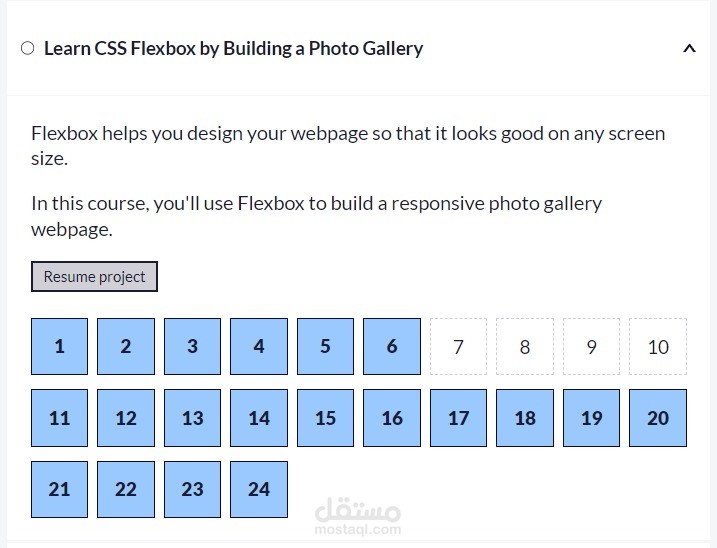717x548 pixels.
Task: Select step 17 in the second row
Action: 458,418
